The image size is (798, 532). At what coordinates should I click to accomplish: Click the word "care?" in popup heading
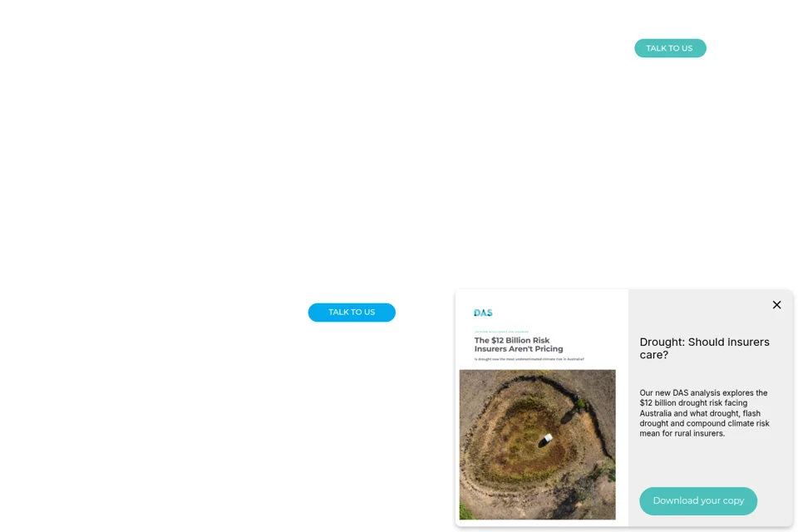coord(654,355)
